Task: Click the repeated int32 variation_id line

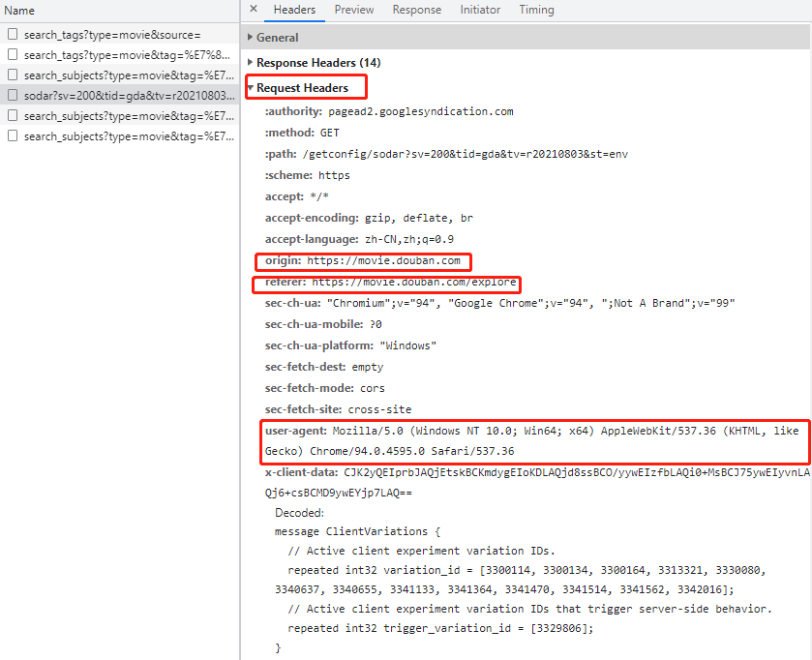Action: click(520, 580)
